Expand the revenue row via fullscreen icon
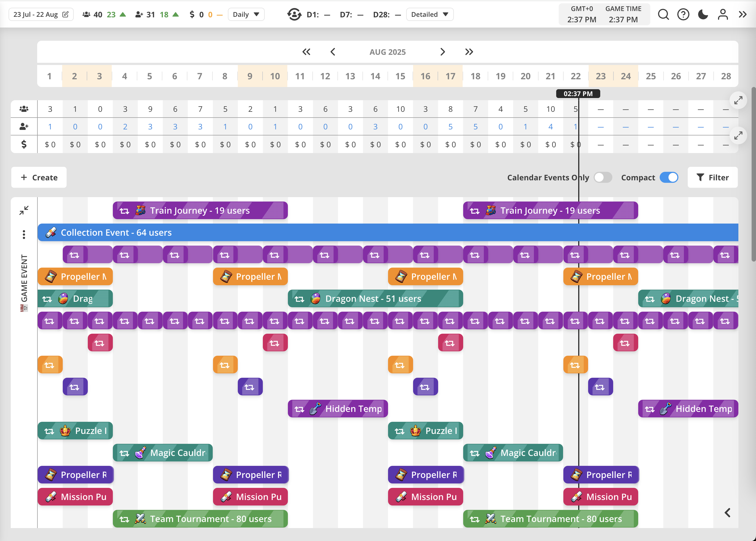 [739, 135]
